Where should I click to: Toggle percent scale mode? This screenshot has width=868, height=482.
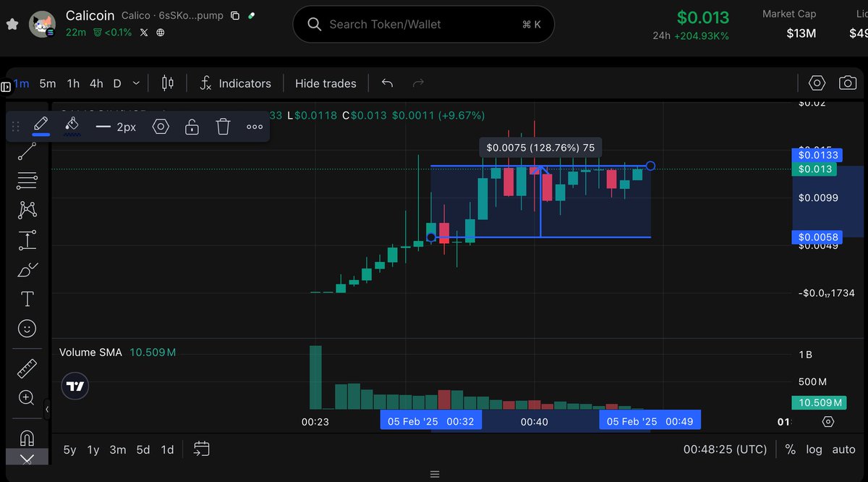point(790,449)
